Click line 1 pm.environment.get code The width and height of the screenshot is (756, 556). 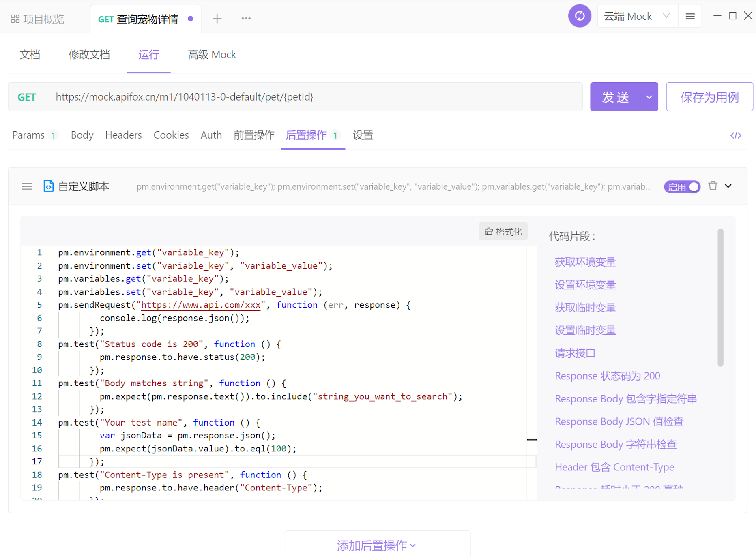point(148,252)
